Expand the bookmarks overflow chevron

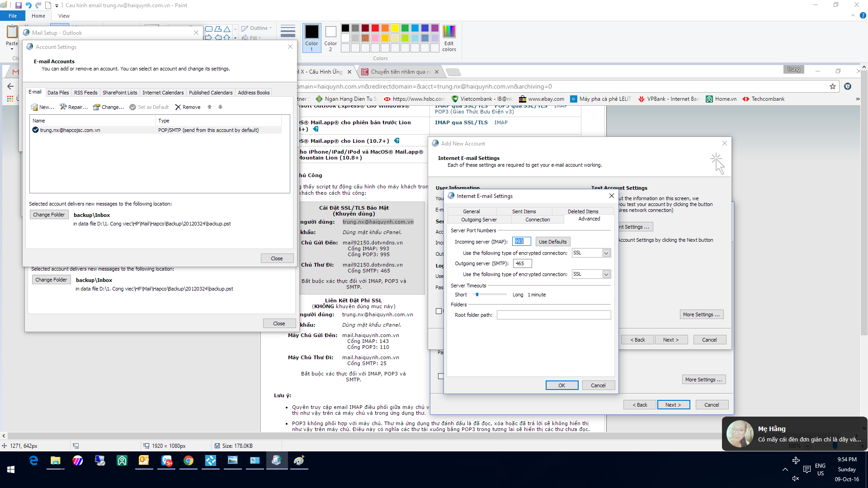[x=858, y=99]
